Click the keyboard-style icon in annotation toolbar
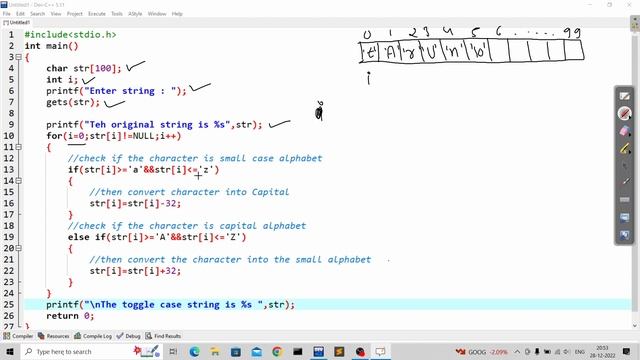Image resolution: width=640 pixels, height=360 pixels. pos(624,200)
